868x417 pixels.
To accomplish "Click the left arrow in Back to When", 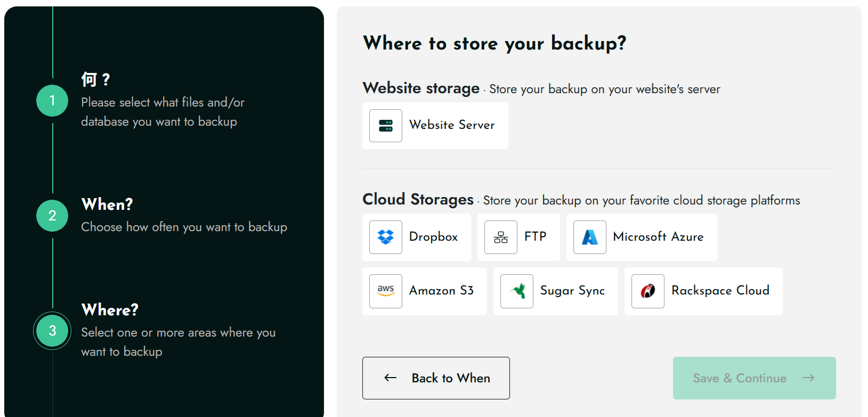I will point(391,378).
